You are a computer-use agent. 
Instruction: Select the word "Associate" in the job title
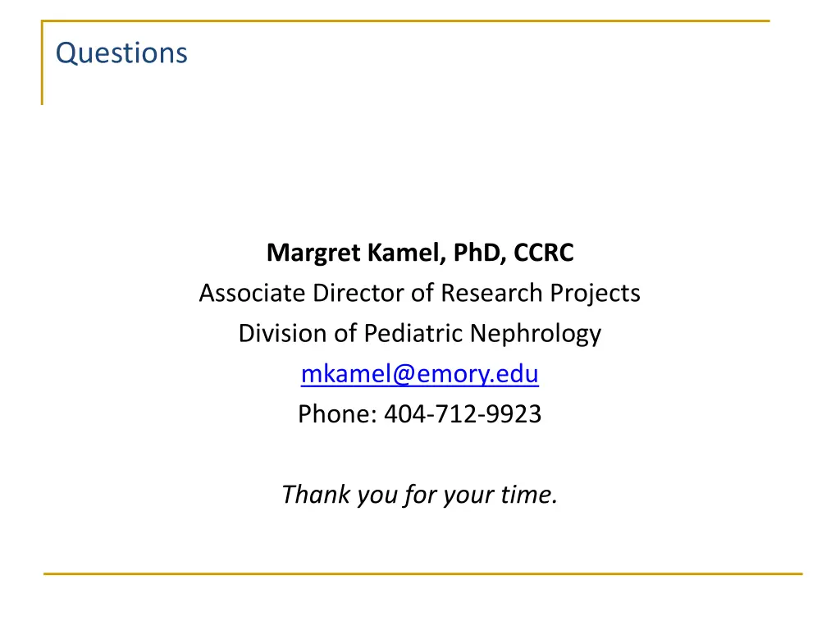click(253, 293)
